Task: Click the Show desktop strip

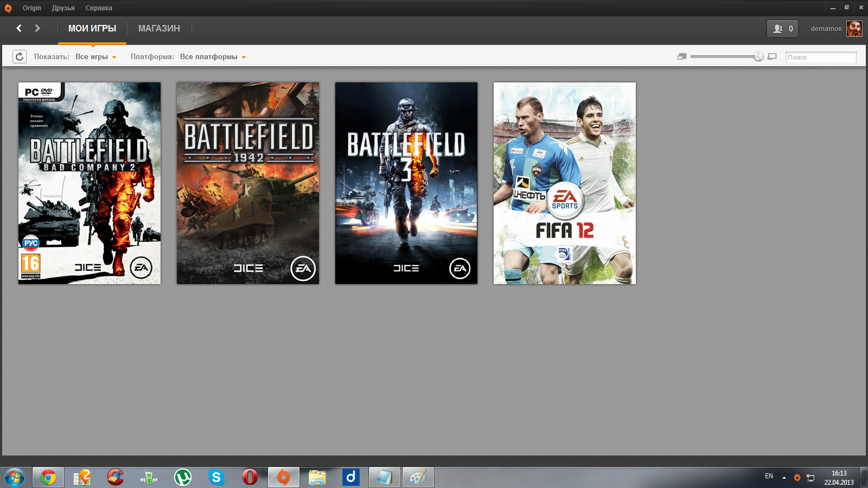Action: click(864, 478)
